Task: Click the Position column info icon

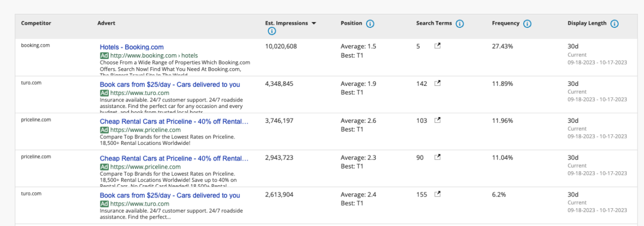Action: click(370, 24)
